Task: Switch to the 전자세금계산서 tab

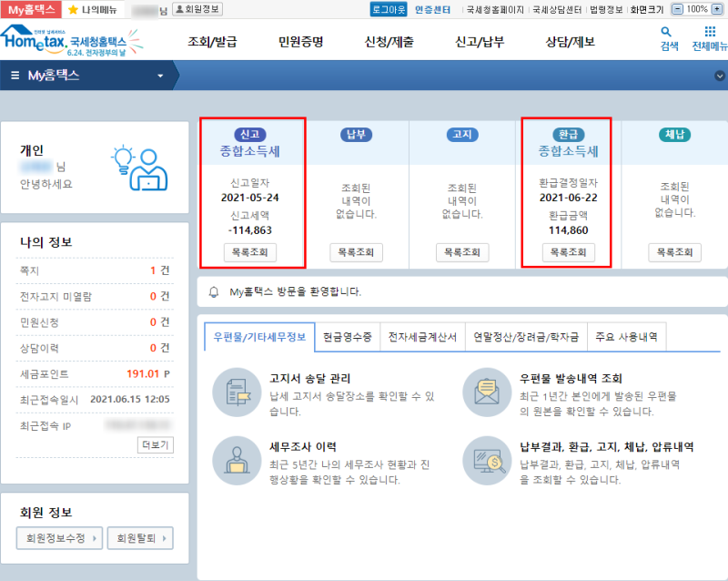Action: tap(422, 337)
